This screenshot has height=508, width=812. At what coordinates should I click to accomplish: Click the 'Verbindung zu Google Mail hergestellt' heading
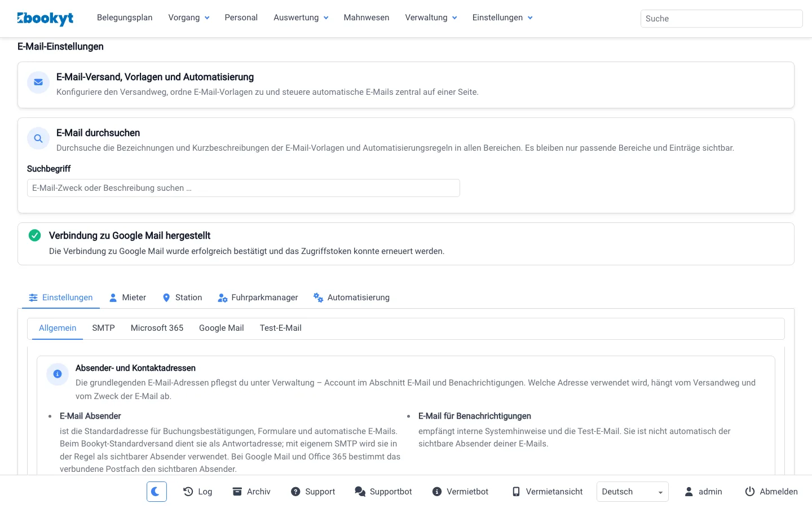point(130,235)
